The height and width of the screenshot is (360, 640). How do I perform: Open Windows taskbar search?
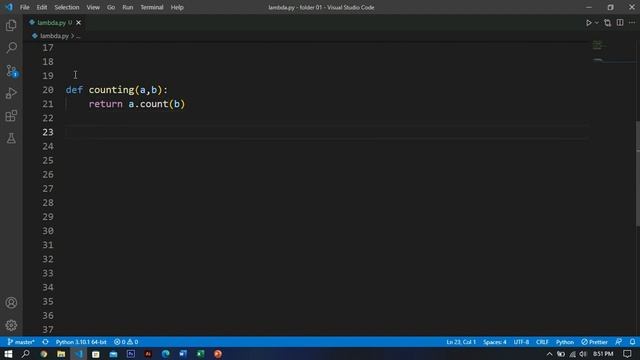[25, 354]
